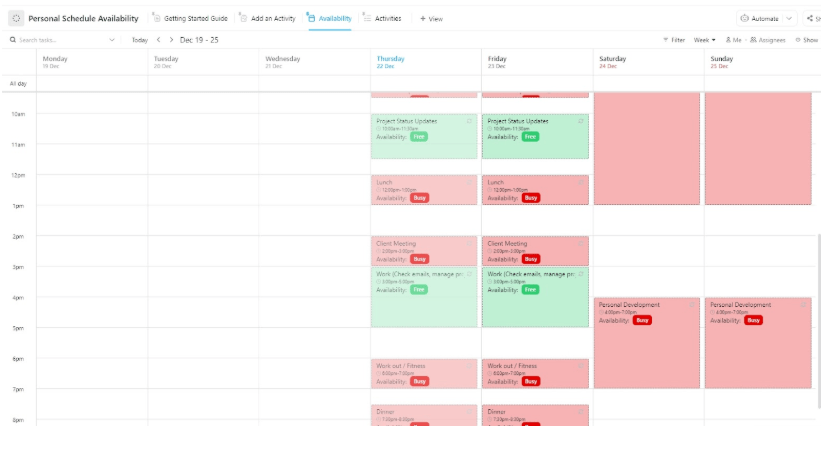The height and width of the screenshot is (463, 821).
Task: Click recurring icon on Saturday Personal Development
Action: (692, 305)
